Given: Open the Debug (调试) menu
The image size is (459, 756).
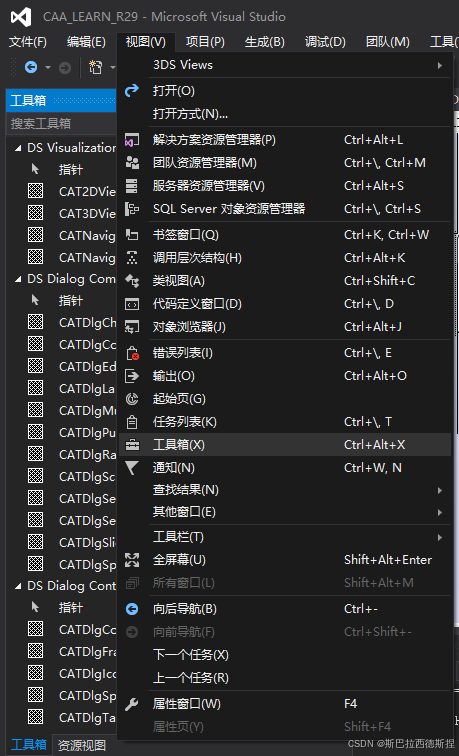Looking at the screenshot, I should point(325,42).
